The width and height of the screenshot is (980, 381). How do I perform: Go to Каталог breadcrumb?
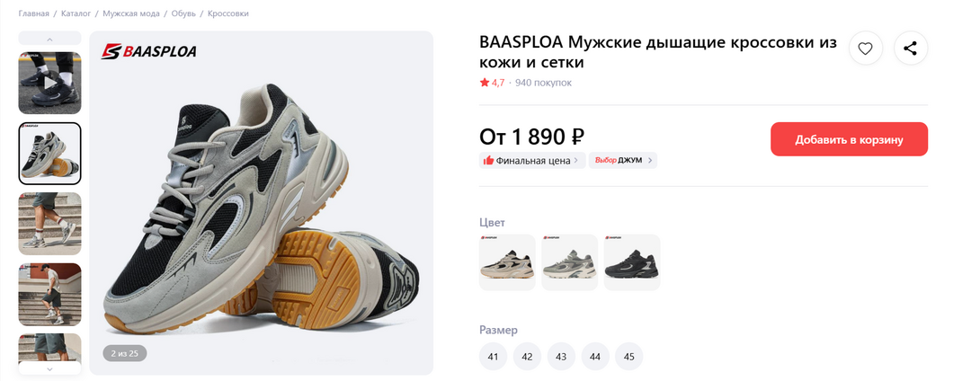coord(76,13)
